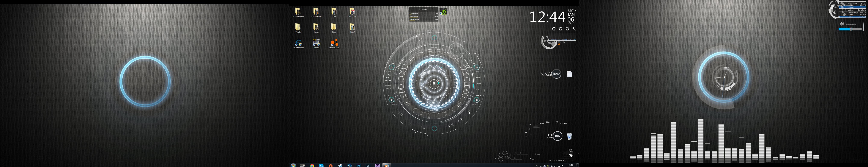Open the Thumbnail folder

click(x=352, y=12)
